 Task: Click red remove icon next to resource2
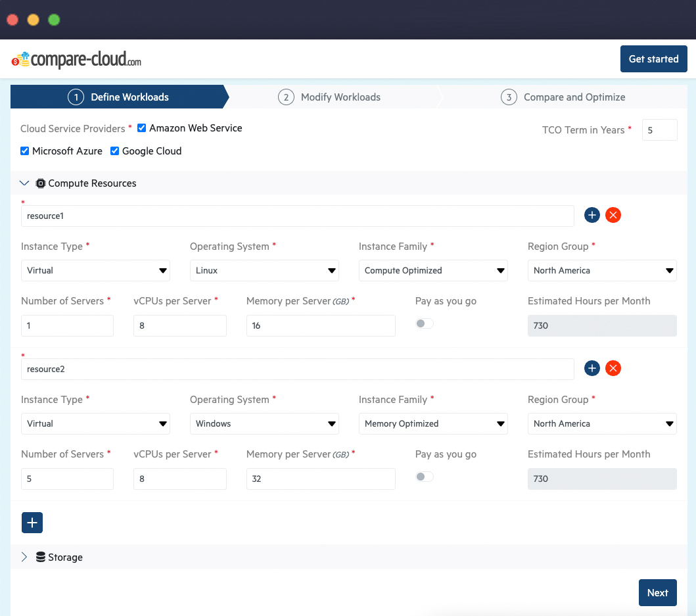[613, 368]
